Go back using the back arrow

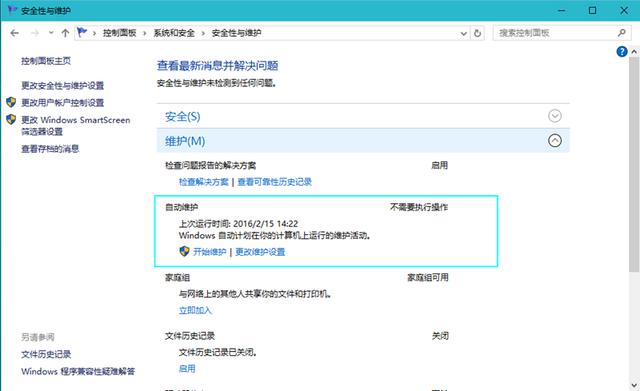pos(15,33)
